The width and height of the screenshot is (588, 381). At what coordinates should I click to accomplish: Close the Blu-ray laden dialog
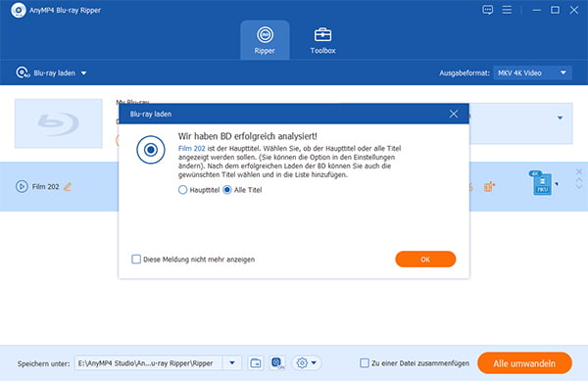click(x=454, y=114)
